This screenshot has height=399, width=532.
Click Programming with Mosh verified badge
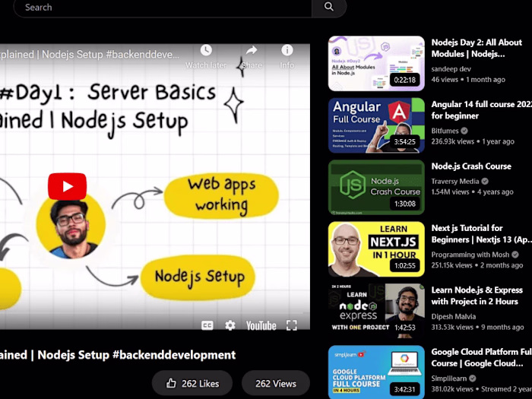[515, 255]
